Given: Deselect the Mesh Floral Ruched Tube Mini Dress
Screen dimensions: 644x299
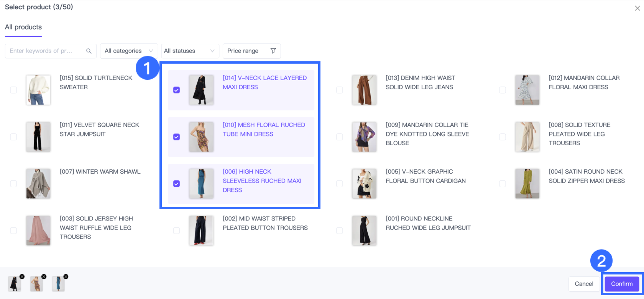Looking at the screenshot, I should coord(176,137).
